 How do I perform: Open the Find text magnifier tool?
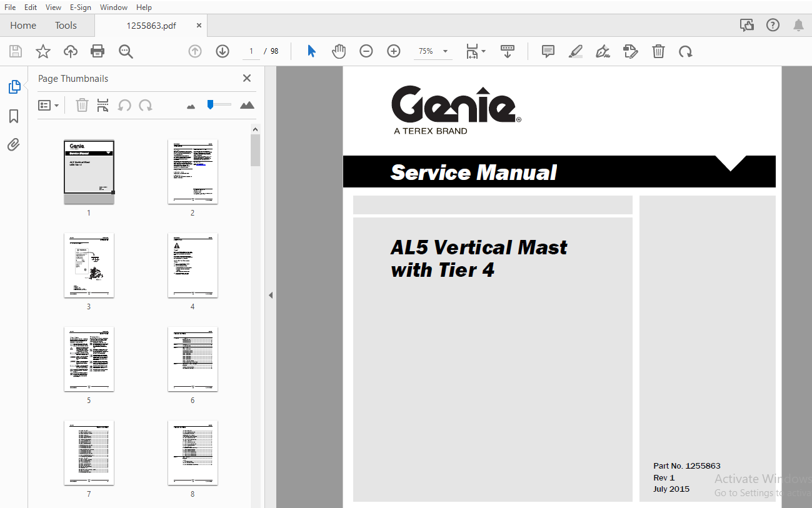[x=126, y=51]
